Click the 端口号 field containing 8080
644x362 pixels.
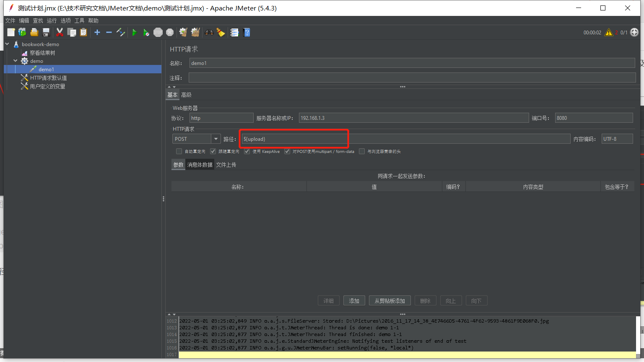594,118
